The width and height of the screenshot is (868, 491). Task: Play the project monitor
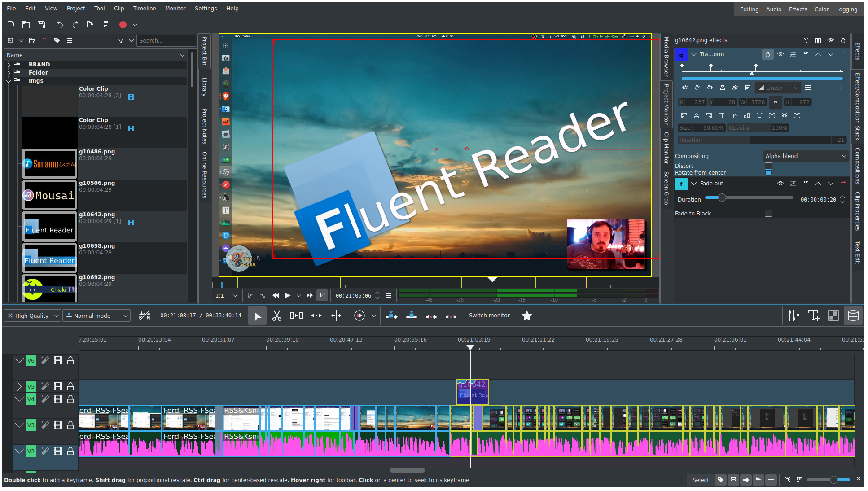pyautogui.click(x=288, y=295)
